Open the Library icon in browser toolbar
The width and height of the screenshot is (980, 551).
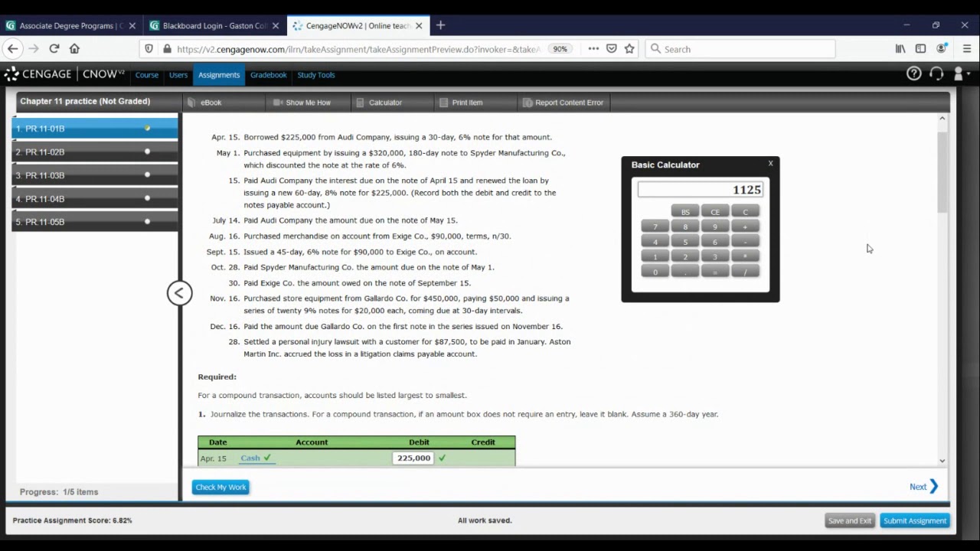pos(900,49)
